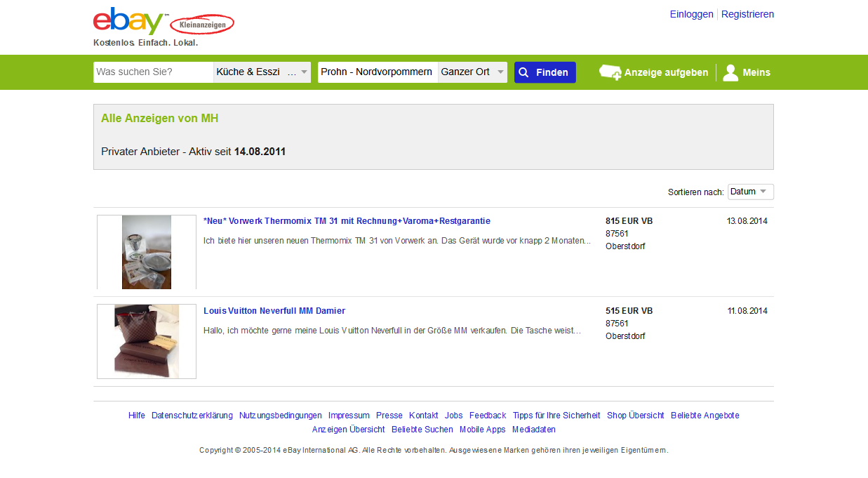Click the 815 EUR VB price
The width and height of the screenshot is (868, 478).
click(629, 221)
